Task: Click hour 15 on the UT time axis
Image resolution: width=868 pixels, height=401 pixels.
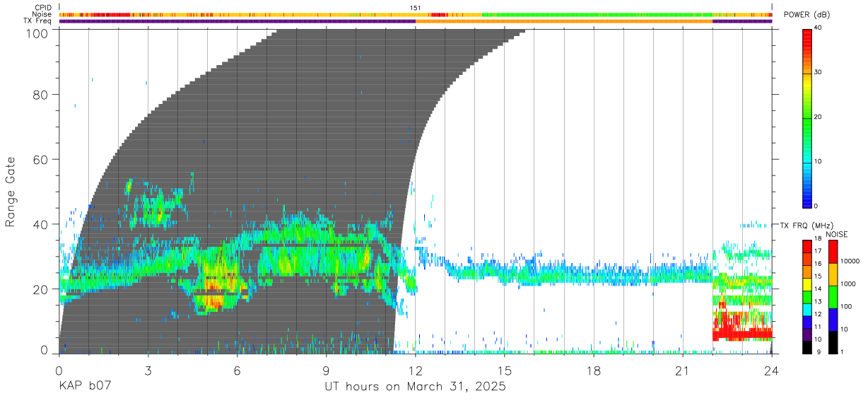Action: [x=504, y=371]
